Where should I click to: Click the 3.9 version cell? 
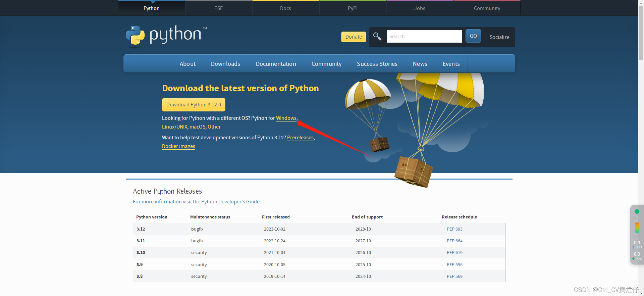tap(140, 265)
